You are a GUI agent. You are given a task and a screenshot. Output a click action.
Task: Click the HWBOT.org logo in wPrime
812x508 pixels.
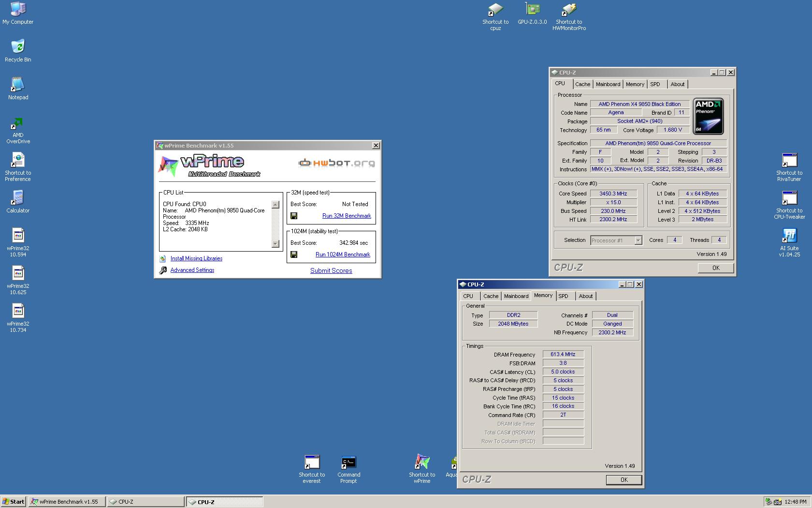tap(336, 163)
